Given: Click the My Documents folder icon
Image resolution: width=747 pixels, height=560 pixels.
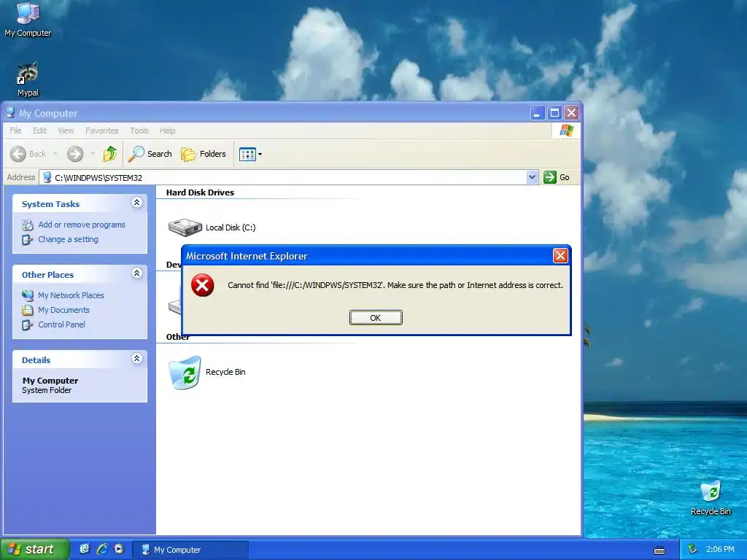Looking at the screenshot, I should coord(28,310).
